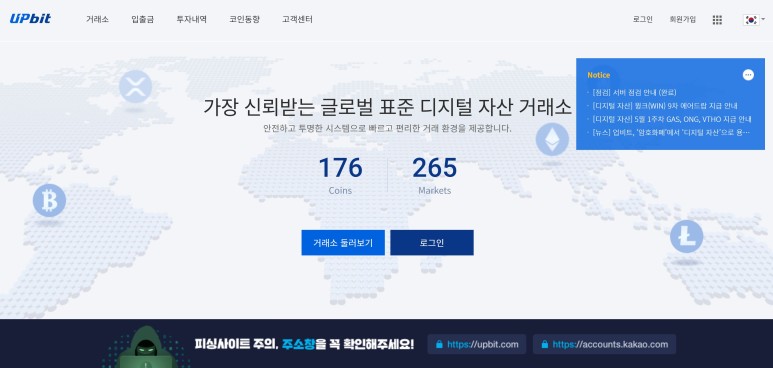The height and width of the screenshot is (368, 773).
Task: Click 로그인 link in header
Action: [x=643, y=20]
